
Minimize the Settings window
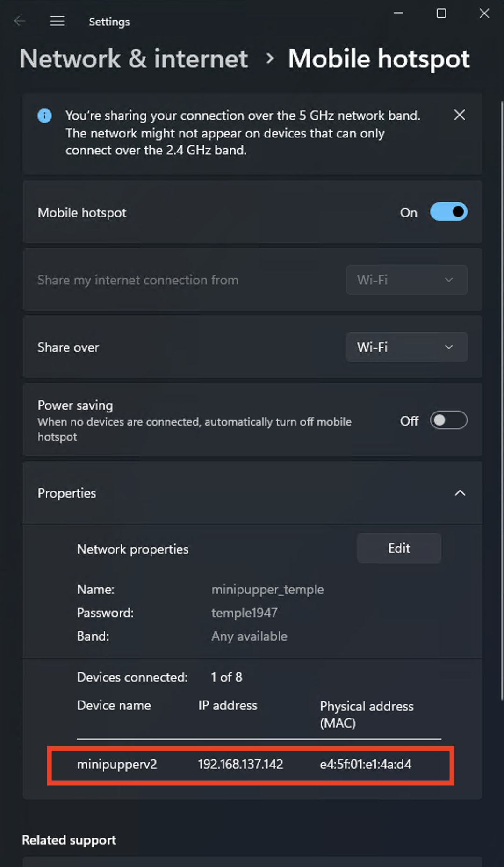(x=398, y=14)
